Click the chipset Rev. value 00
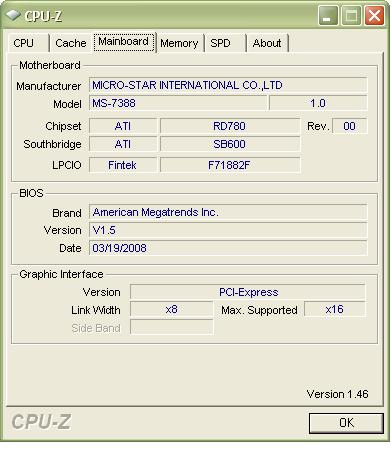 pyautogui.click(x=349, y=126)
